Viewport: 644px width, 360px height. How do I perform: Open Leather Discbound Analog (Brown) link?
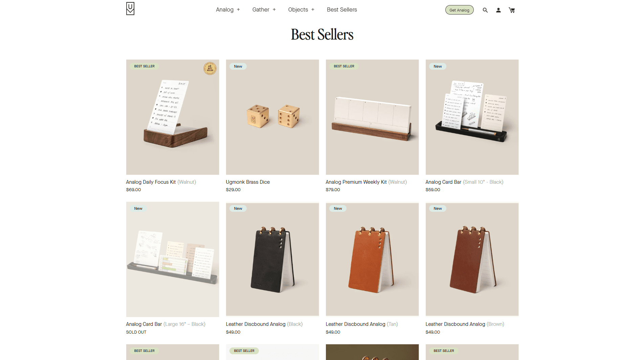(x=465, y=324)
